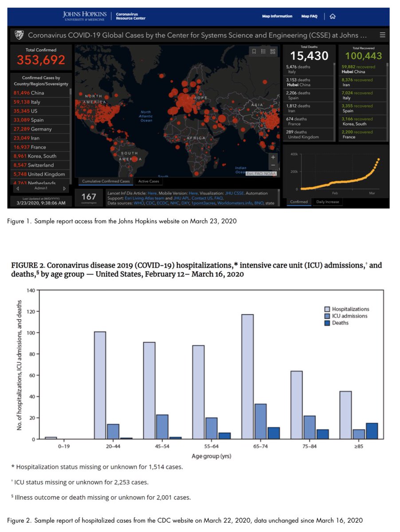Select 8,961 Korea, South in the country list
400x532 pixels.
(x=40, y=156)
